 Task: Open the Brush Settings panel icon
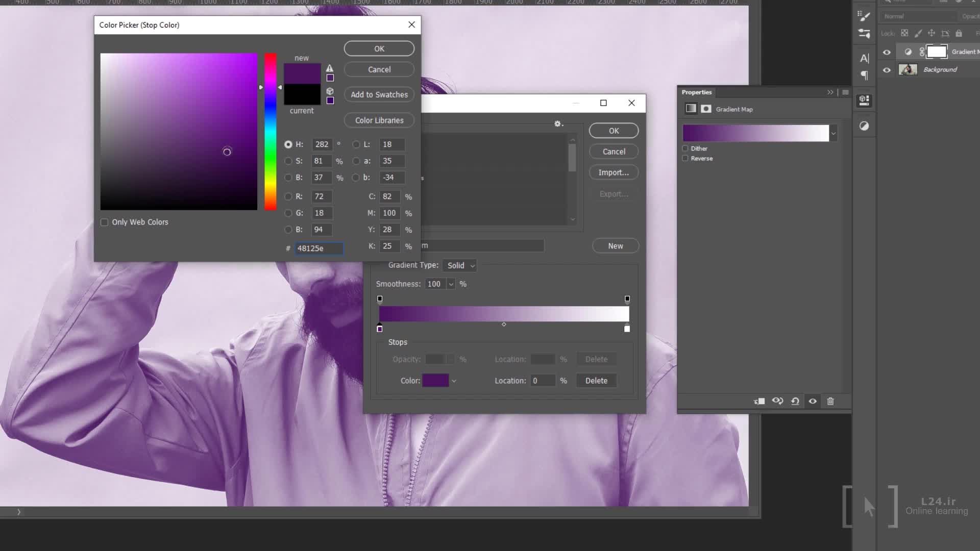tap(864, 16)
